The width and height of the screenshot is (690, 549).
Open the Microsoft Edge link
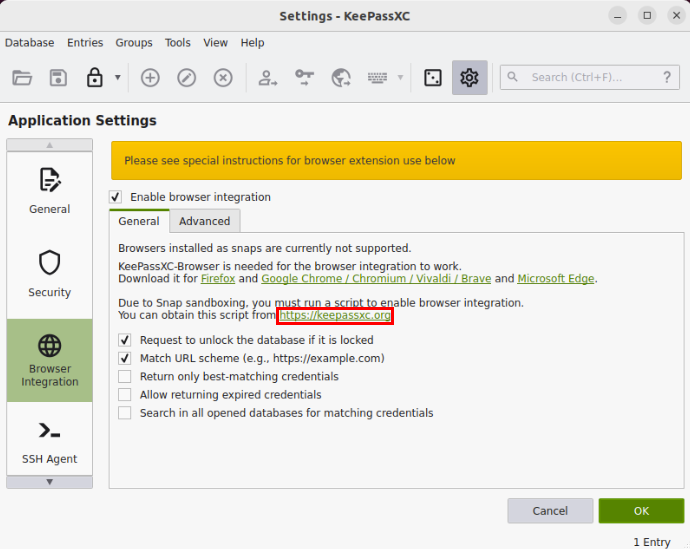(556, 278)
